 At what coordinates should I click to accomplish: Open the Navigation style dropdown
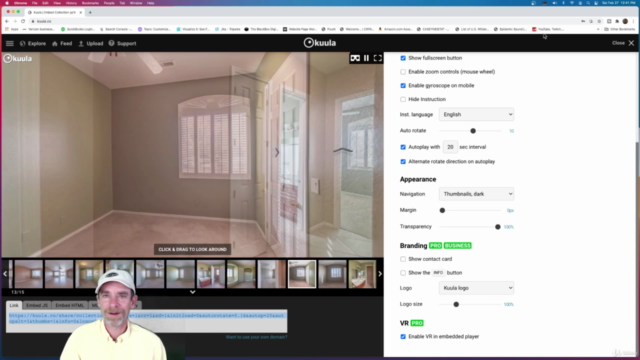476,194
